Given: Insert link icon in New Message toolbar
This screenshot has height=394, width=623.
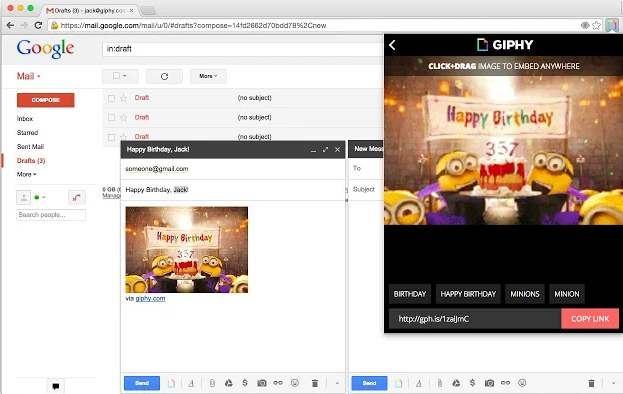Looking at the screenshot, I should coord(505,383).
